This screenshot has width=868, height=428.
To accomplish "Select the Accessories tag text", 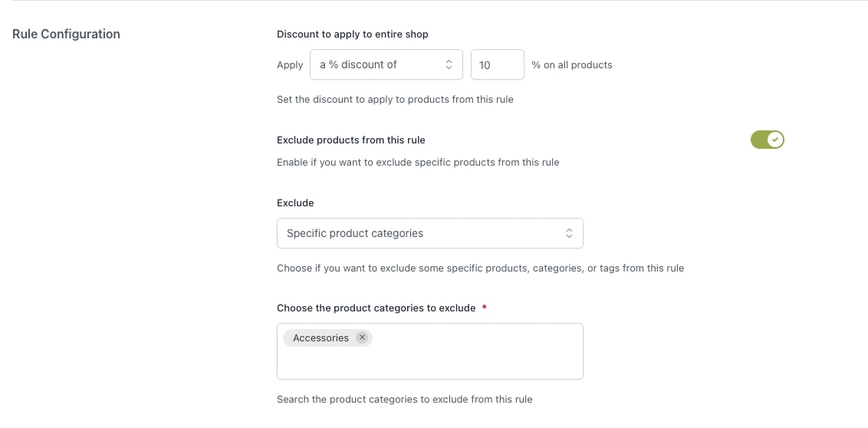I will pos(321,337).
